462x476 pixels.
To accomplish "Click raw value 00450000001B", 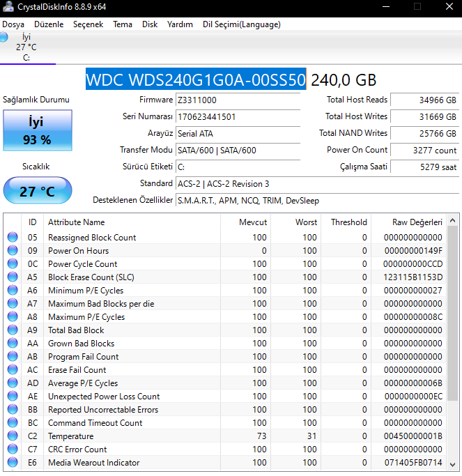I will click(413, 436).
